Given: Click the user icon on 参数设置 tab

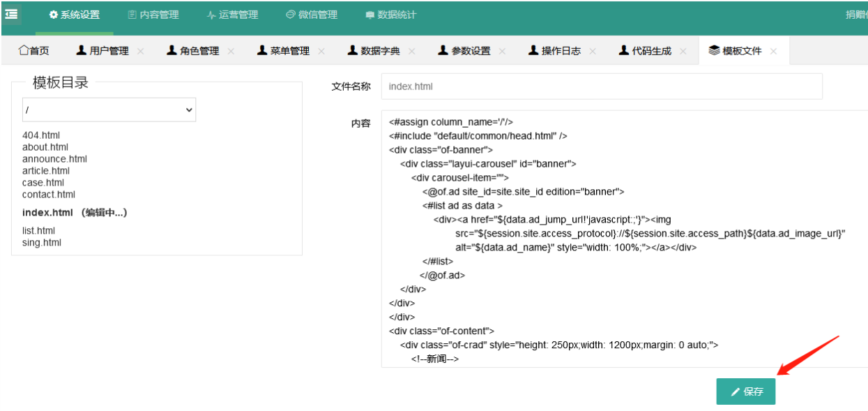Looking at the screenshot, I should (x=443, y=50).
